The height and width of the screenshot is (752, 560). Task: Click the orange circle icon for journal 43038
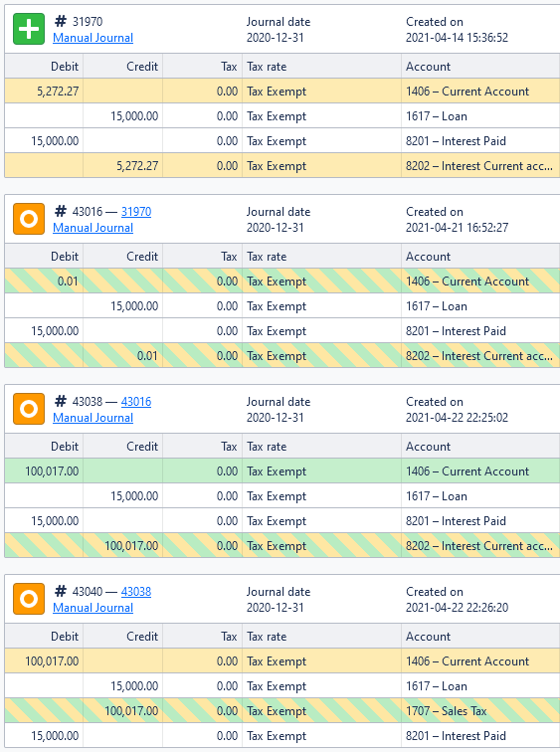(x=29, y=409)
